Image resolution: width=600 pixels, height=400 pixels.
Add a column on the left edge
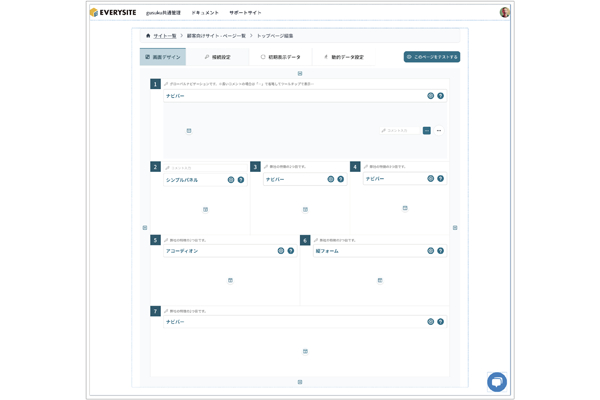point(145,228)
